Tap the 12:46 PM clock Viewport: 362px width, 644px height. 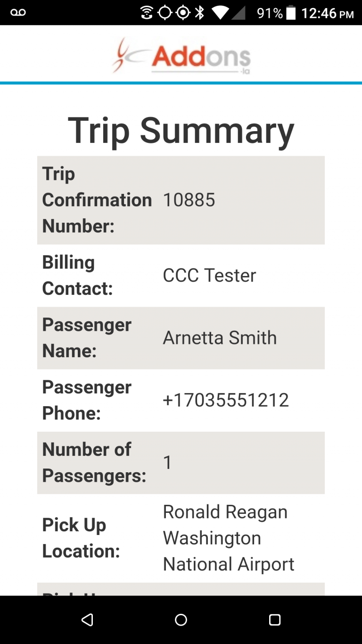(x=327, y=13)
